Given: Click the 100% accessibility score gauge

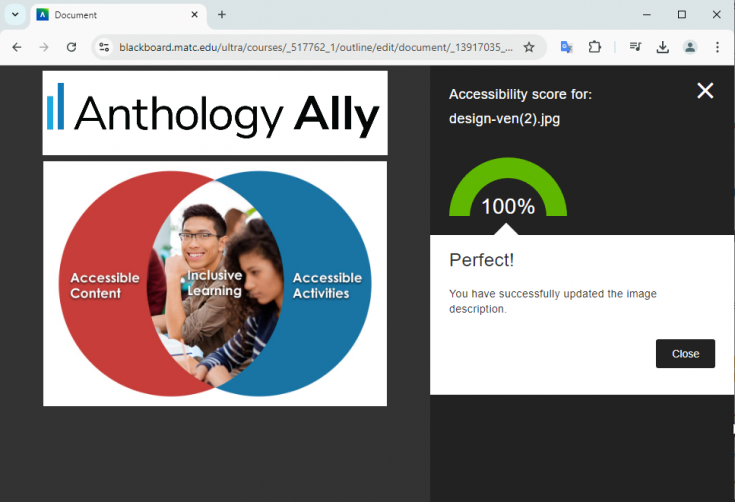Looking at the screenshot, I should point(508,187).
